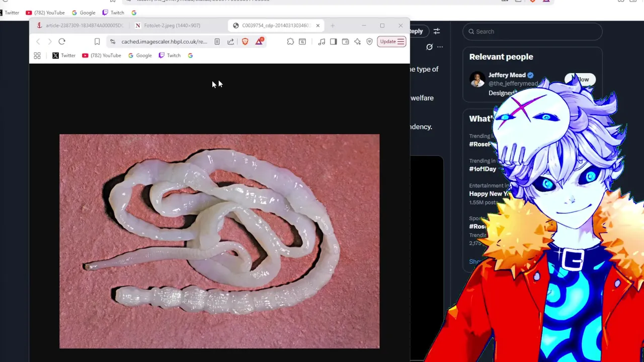Click the address bar URL cached.imagescaler.hbpl.co.uk
Screen dimensions: 644x362
click(x=164, y=42)
